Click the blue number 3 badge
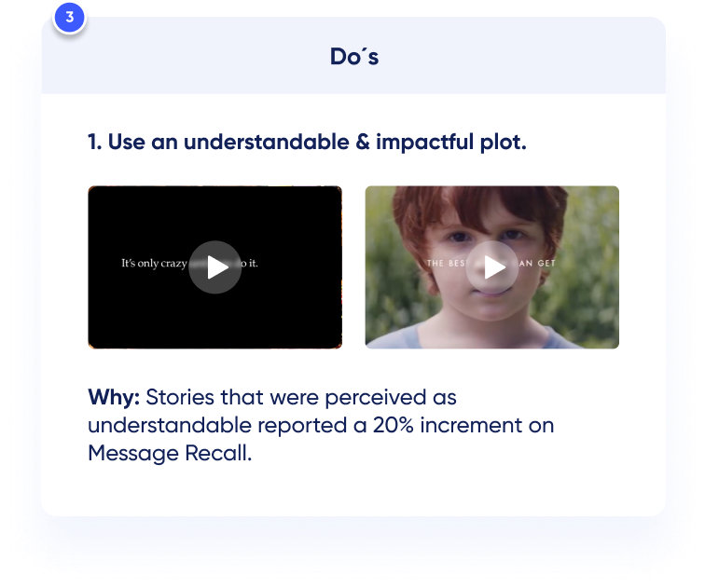Screen dimensions: 705x588 tap(69, 17)
